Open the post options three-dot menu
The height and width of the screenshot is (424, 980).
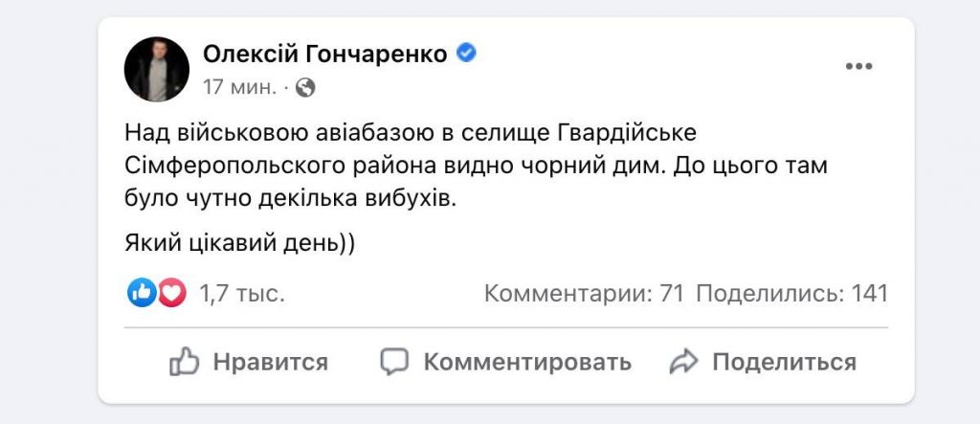point(858,66)
